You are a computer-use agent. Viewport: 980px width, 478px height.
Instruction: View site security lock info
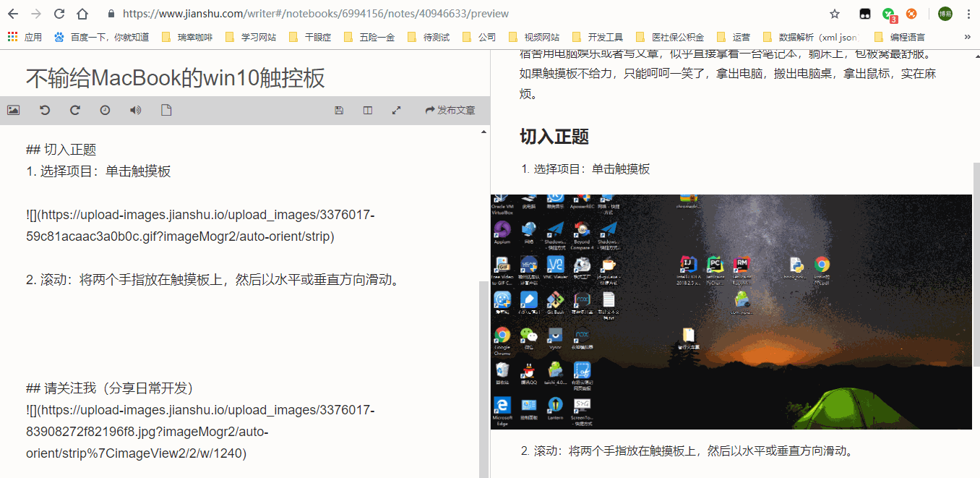[111, 14]
